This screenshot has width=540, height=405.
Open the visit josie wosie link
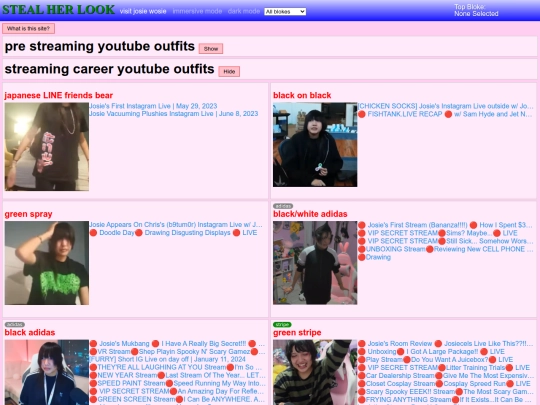[x=143, y=11]
